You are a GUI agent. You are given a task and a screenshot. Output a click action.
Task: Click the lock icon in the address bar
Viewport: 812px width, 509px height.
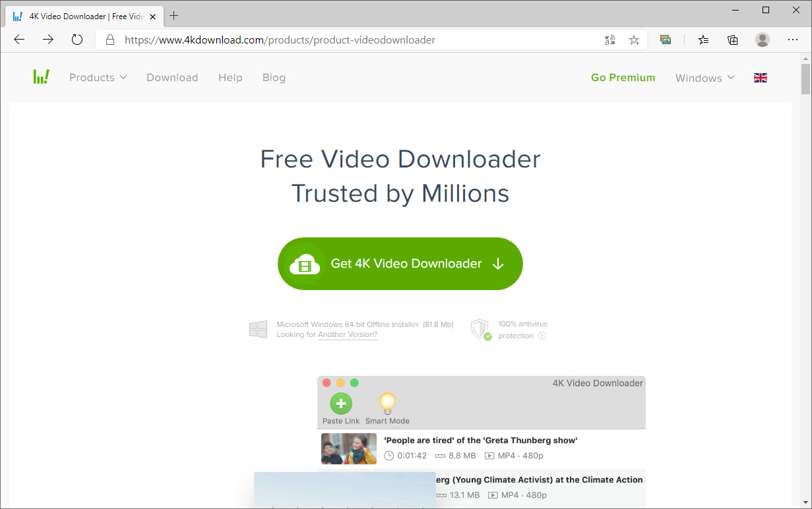point(109,40)
